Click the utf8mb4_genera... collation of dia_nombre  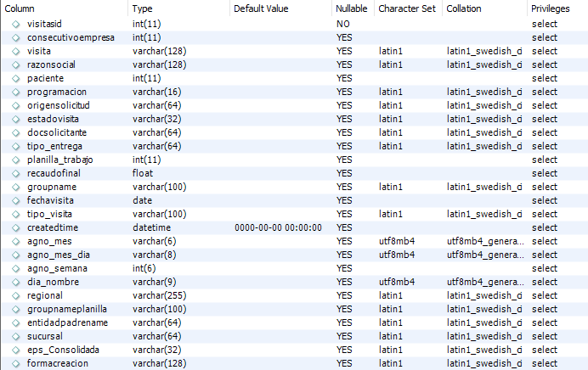coord(485,282)
